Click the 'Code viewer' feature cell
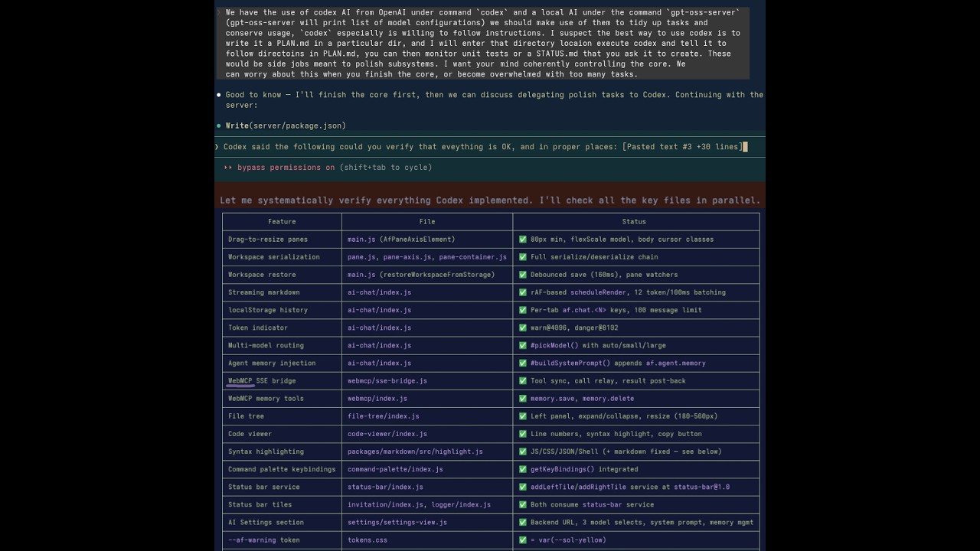 coord(282,433)
